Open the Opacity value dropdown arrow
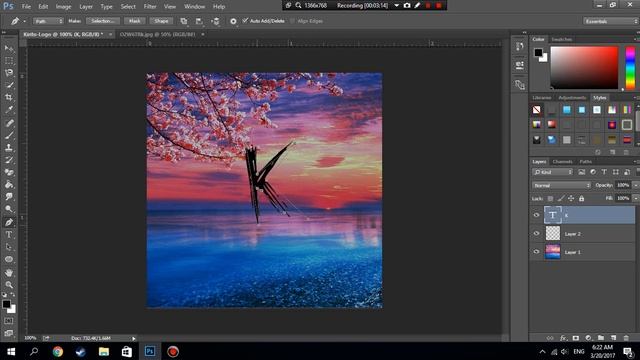This screenshot has height=360, width=640. pos(636,185)
